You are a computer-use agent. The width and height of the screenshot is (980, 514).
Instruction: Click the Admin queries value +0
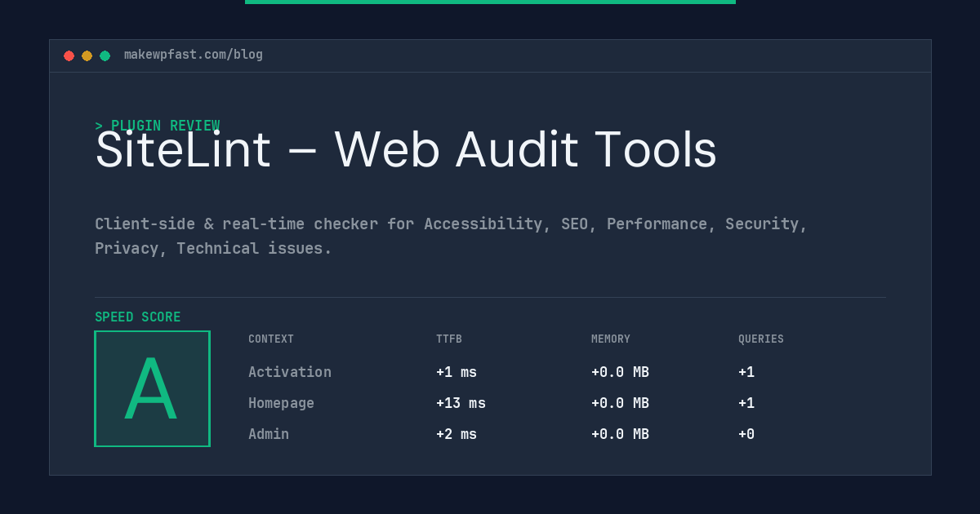point(746,434)
